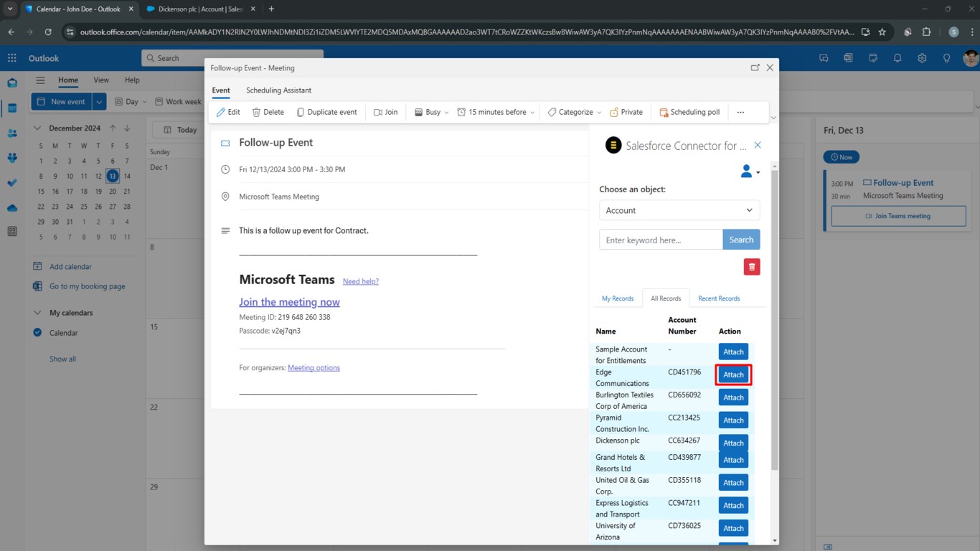Screen dimensions: 980x551
Task: Close the Salesforce Connector pane
Action: click(x=758, y=146)
